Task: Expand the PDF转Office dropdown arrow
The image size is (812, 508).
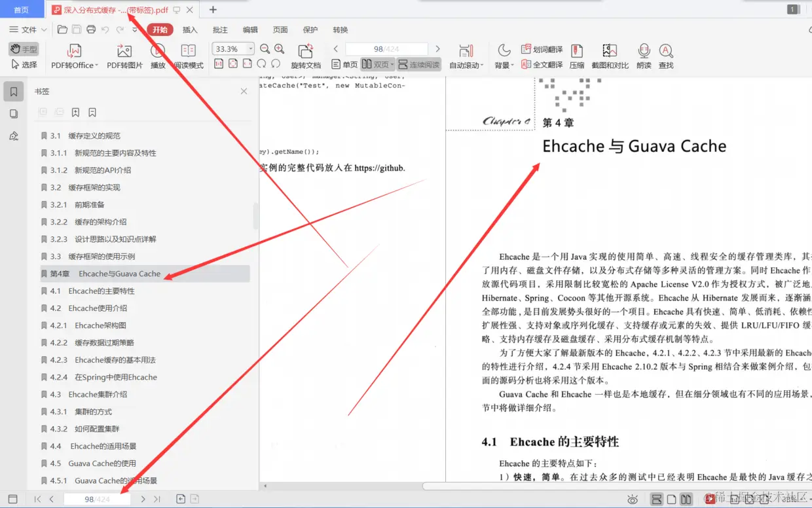Action: click(96, 65)
